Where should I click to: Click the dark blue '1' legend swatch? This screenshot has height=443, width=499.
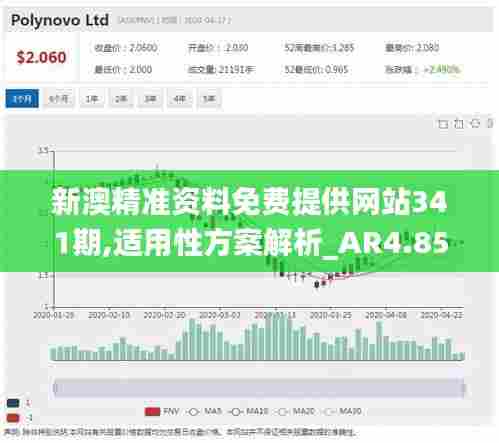pos(13,403)
